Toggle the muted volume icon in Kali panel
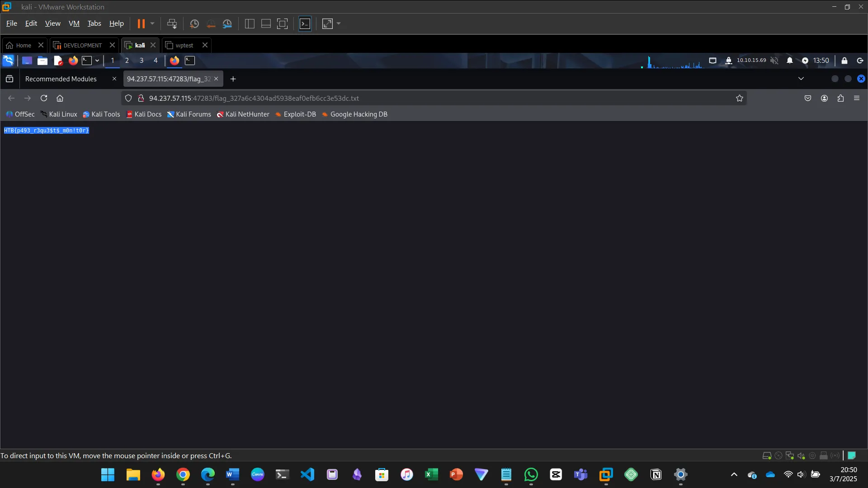This screenshot has width=868, height=488. pyautogui.click(x=774, y=61)
